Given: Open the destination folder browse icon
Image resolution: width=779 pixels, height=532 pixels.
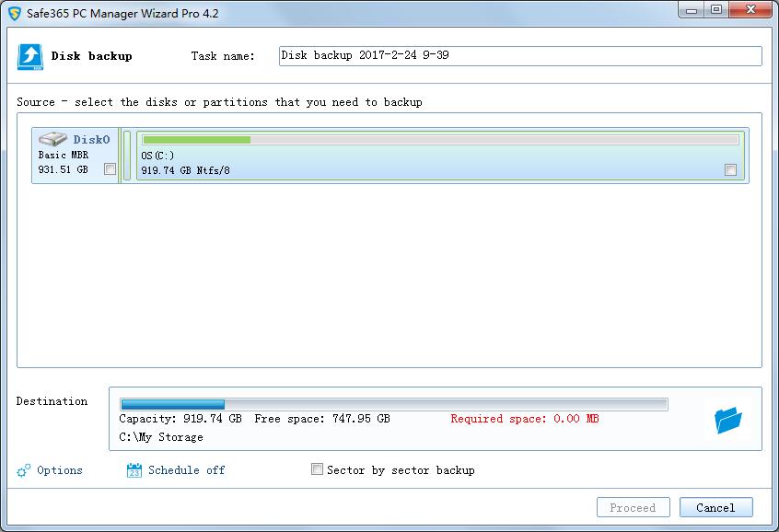Looking at the screenshot, I should [x=727, y=421].
